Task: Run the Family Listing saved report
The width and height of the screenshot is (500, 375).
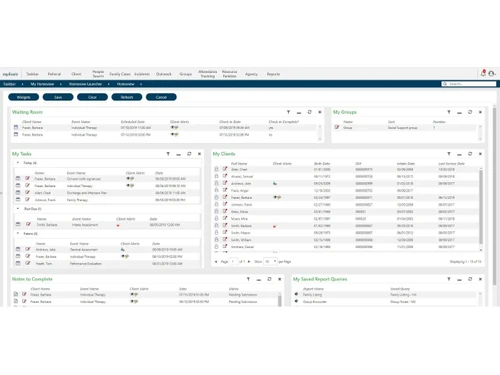Action: [x=296, y=294]
